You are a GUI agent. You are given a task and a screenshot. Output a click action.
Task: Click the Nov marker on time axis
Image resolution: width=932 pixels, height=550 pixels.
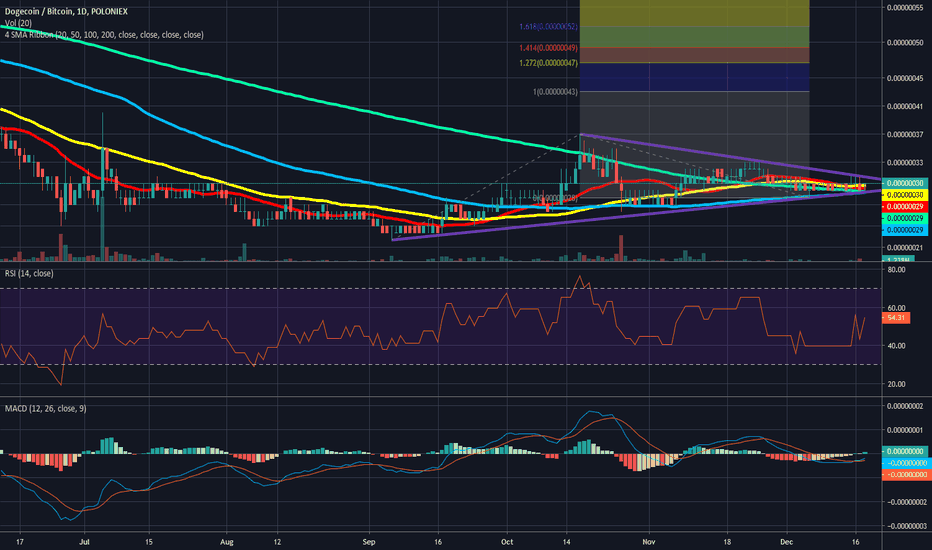click(x=649, y=542)
